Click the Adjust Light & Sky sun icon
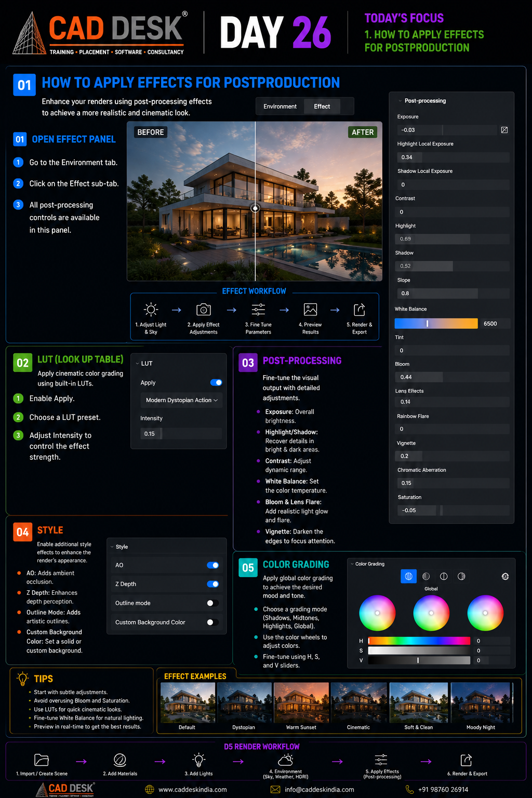The height and width of the screenshot is (798, 532). pos(151,310)
